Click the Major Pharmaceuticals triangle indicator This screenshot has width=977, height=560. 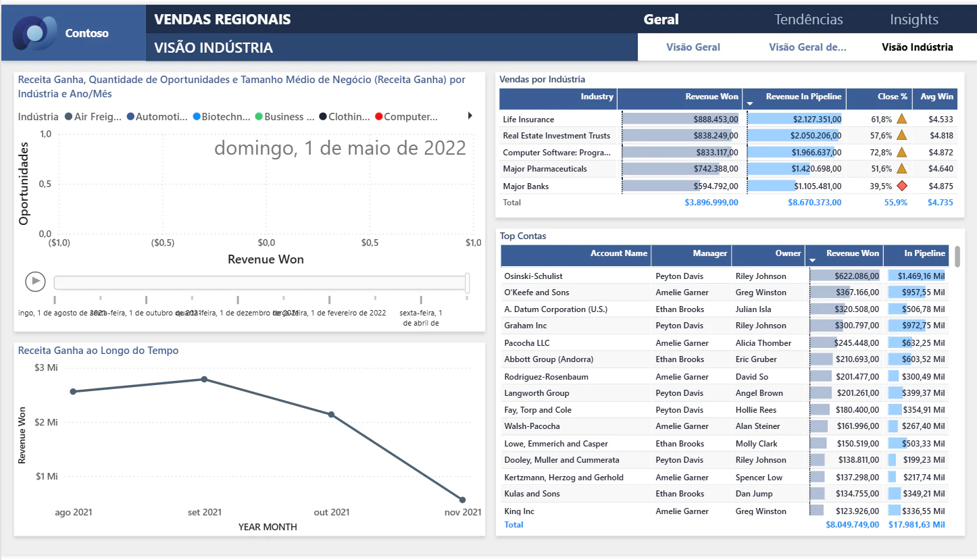pos(901,168)
